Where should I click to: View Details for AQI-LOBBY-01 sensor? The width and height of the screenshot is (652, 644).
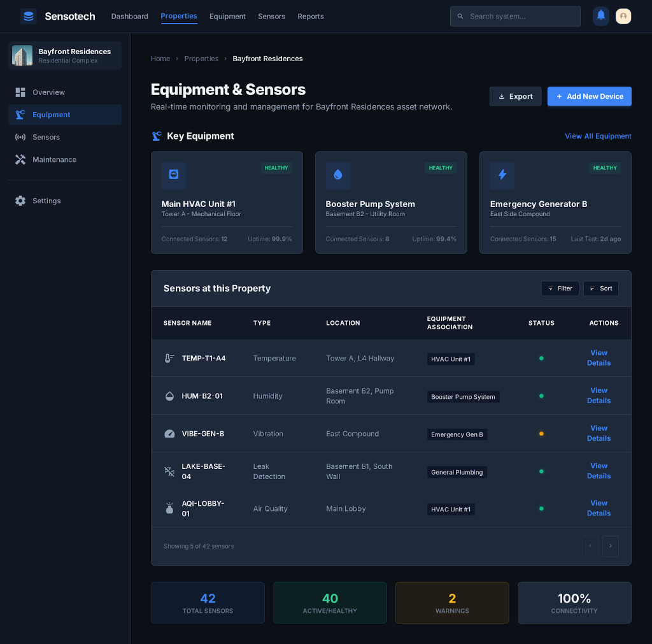(x=599, y=508)
